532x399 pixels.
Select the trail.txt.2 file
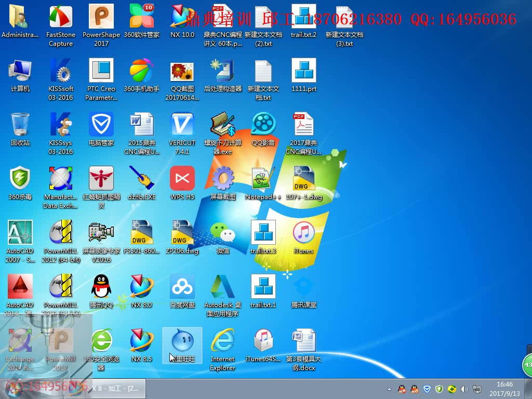coord(303,21)
